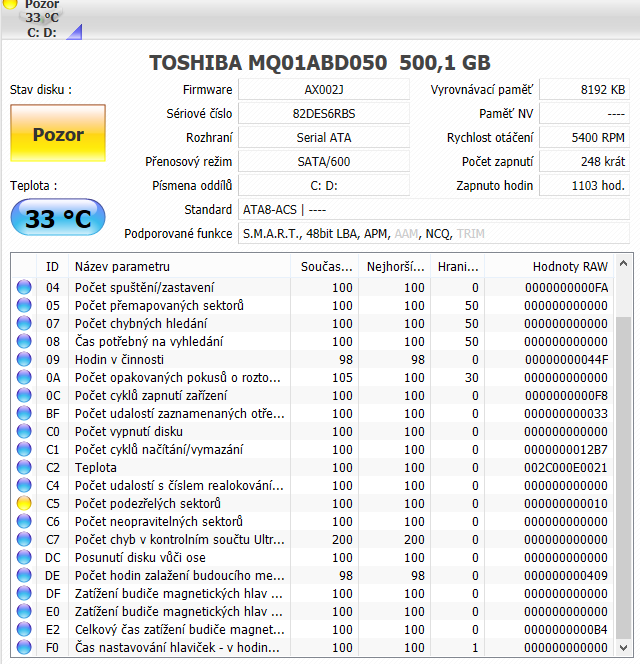Click the 1103 hod. power-on hours value
The image size is (640, 664).
point(585,185)
